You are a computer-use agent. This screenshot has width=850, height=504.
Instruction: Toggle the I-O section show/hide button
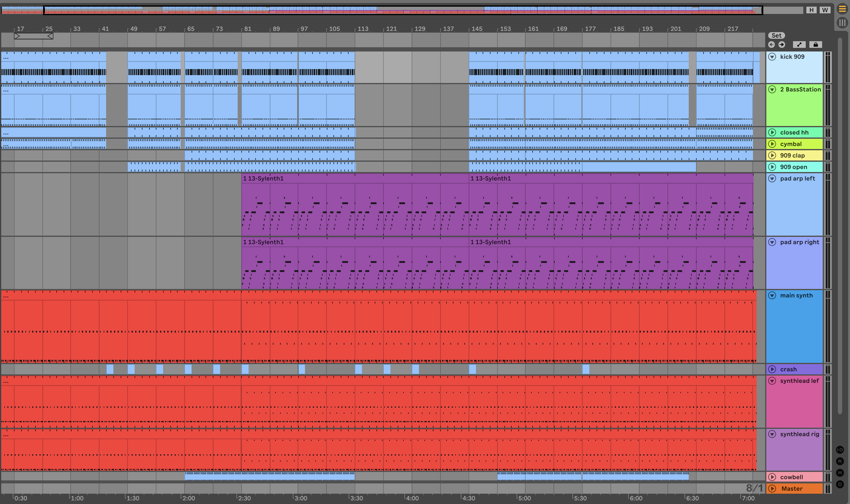click(840, 450)
